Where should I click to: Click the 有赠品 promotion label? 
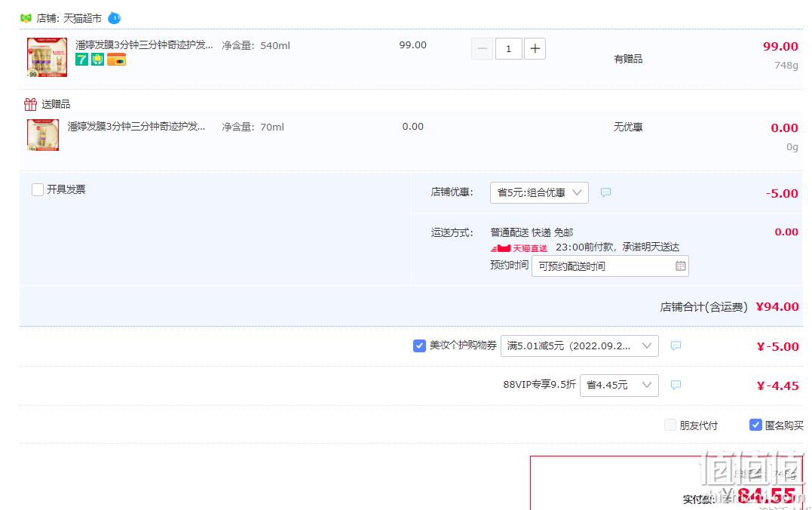tap(628, 59)
